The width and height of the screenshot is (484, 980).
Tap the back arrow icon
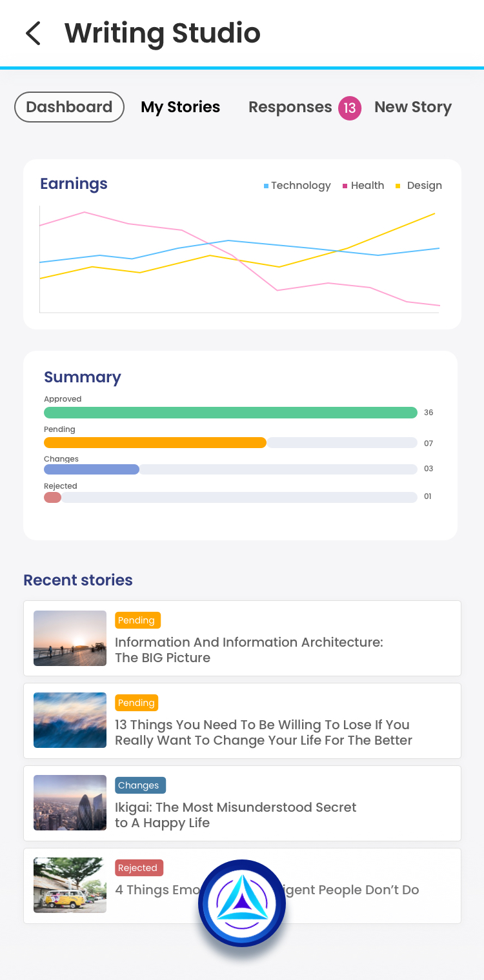33,34
